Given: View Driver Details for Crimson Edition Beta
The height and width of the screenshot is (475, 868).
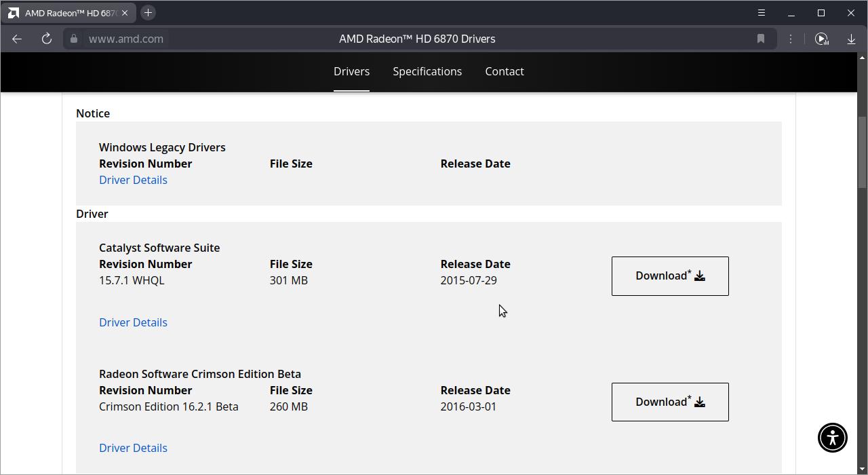Looking at the screenshot, I should 133,448.
